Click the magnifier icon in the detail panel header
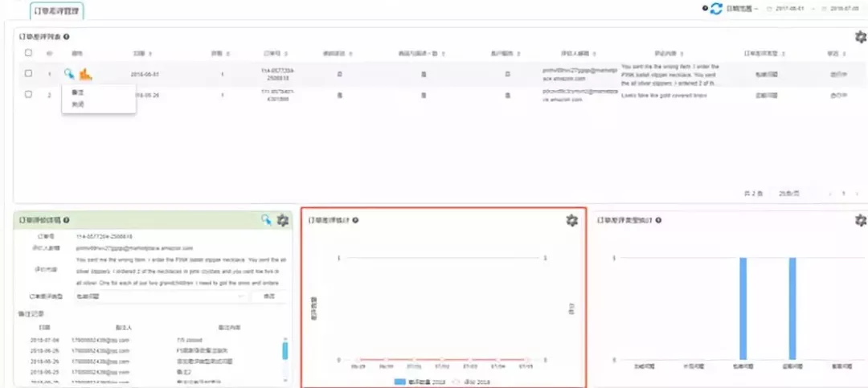The height and width of the screenshot is (388, 868). point(266,220)
